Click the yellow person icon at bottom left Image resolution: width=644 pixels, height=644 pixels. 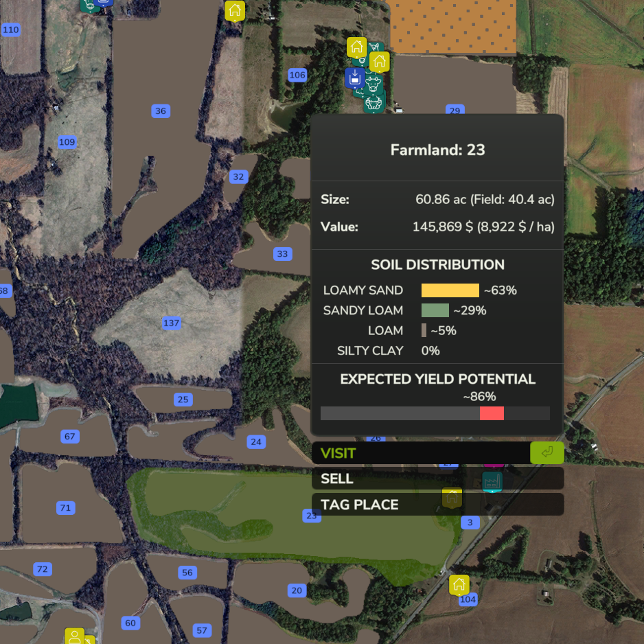pyautogui.click(x=74, y=636)
